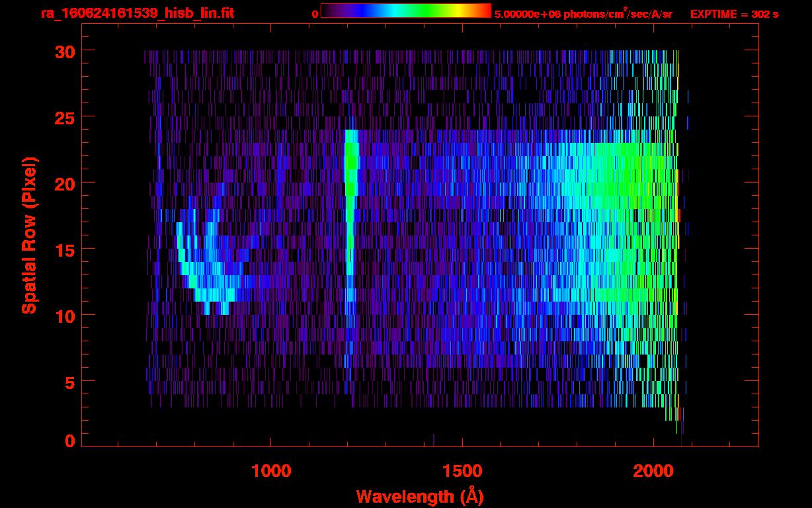Click the color bar minimum label 0

[315, 14]
